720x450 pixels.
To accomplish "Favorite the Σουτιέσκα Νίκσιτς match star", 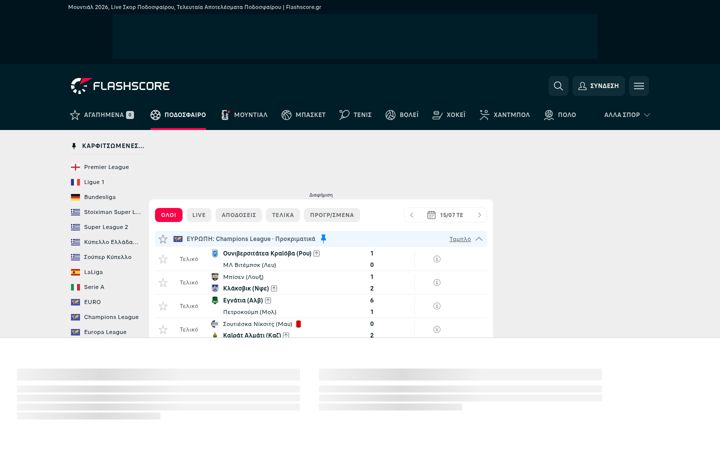I will (x=163, y=330).
